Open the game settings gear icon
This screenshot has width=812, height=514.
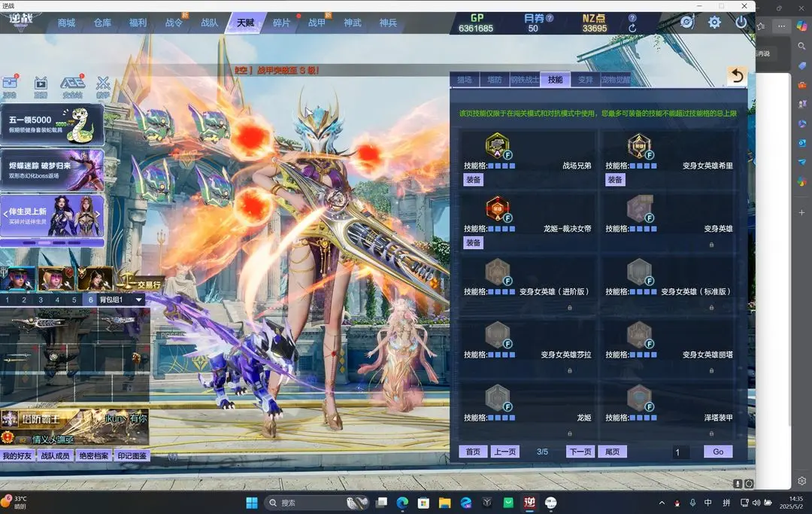[714, 23]
